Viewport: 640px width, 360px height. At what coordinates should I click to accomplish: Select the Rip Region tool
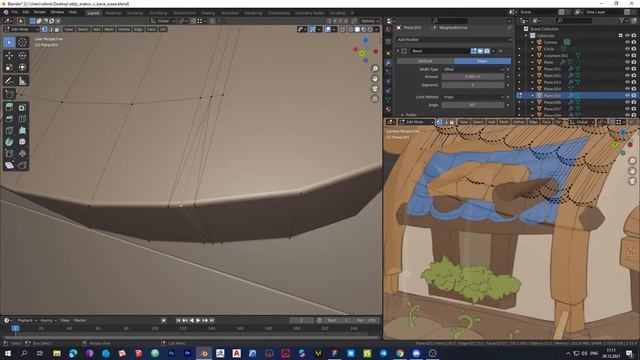point(22,165)
